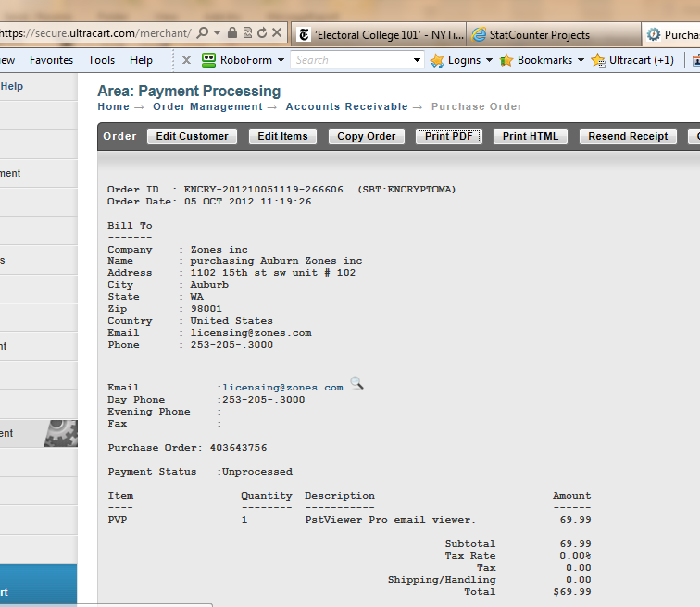Open the RoboForm search box dropdown arrow
Screen dimensions: 700x607
417,60
